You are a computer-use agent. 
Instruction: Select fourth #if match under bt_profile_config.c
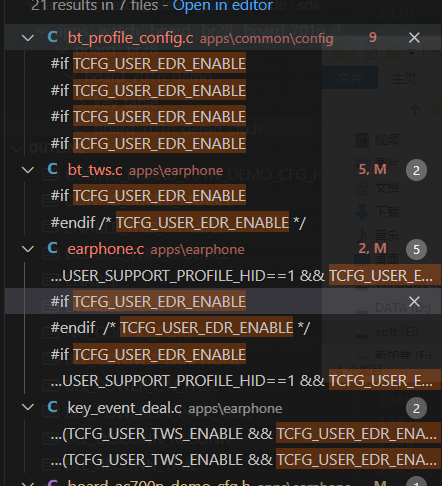pyautogui.click(x=148, y=143)
